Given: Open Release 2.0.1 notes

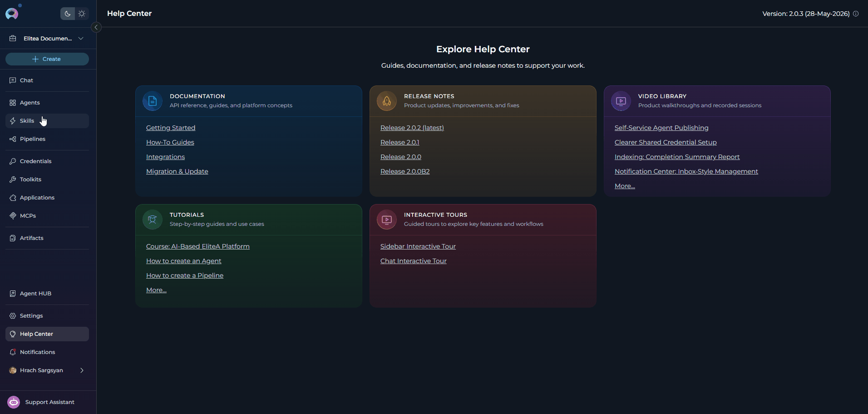Looking at the screenshot, I should click(400, 143).
